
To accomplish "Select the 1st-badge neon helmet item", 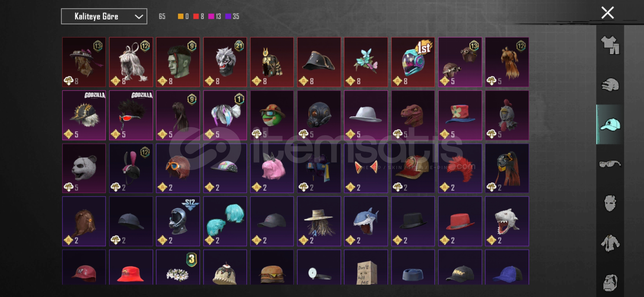I will pyautogui.click(x=413, y=62).
